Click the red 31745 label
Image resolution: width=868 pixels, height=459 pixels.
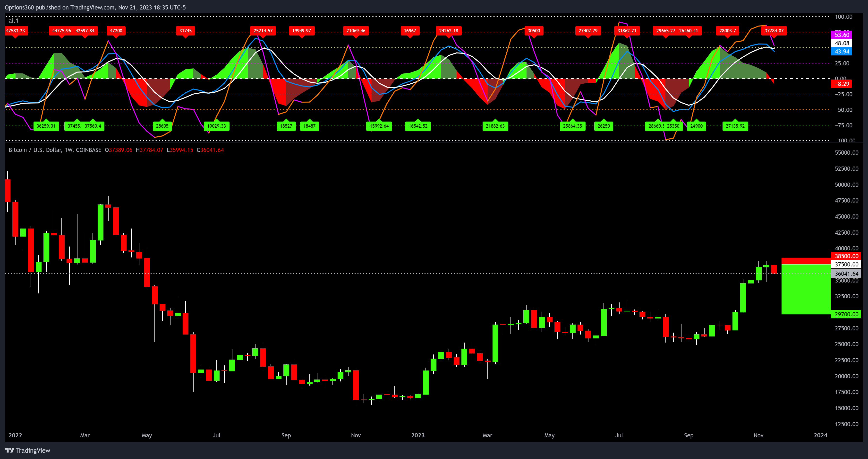[185, 31]
